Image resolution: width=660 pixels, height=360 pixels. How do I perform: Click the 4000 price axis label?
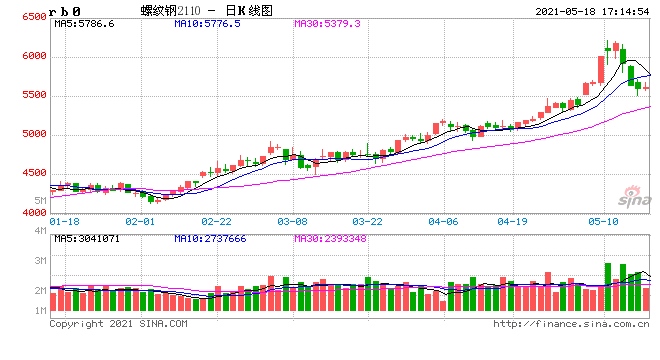35,212
